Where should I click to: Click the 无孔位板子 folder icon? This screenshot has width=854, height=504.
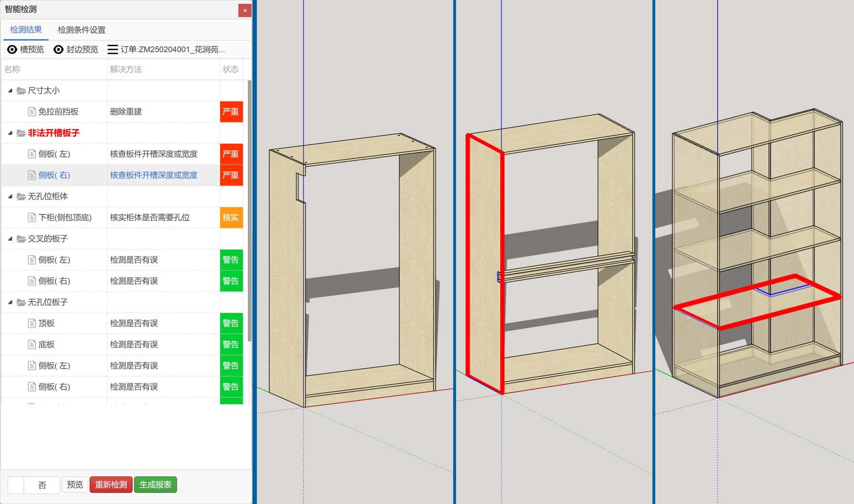tap(21, 302)
